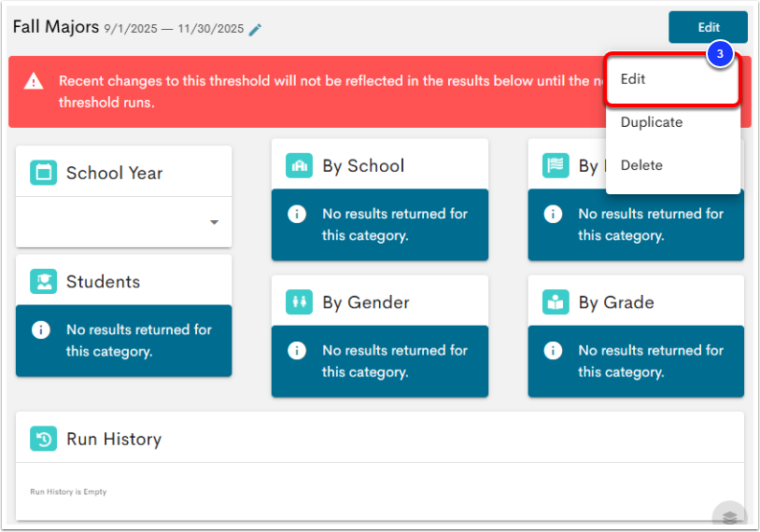Click the Run History heading
760x532 pixels.
114,439
